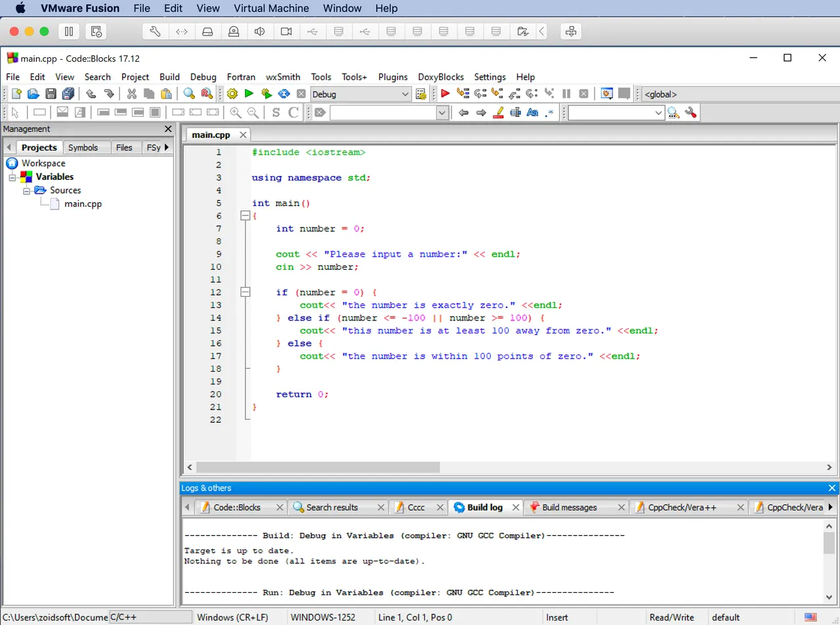Screen dimensions: 840x625
Task: Click the Open file folder icon
Action: click(x=33, y=94)
